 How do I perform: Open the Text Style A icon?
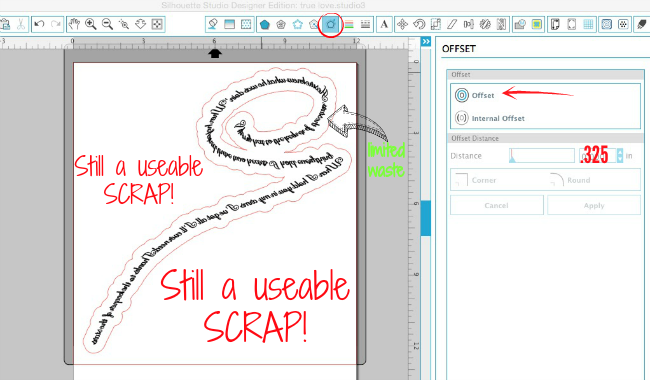coord(384,24)
